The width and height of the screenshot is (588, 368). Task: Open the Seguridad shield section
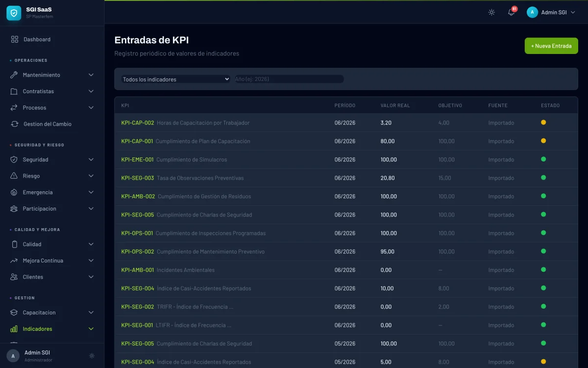pos(15,159)
